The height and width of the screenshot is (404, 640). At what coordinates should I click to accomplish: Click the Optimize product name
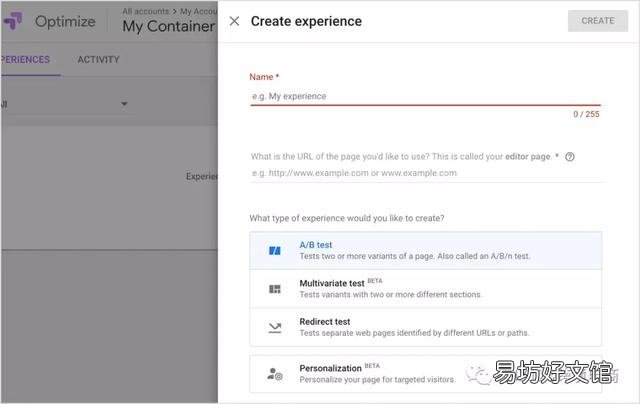[x=65, y=21]
